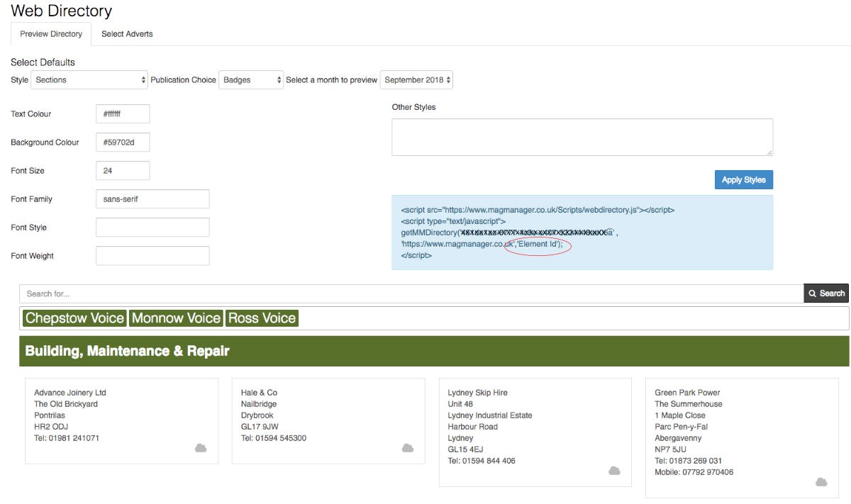The image size is (851, 504).
Task: Click the Background Colour field #59702d
Action: point(123,142)
